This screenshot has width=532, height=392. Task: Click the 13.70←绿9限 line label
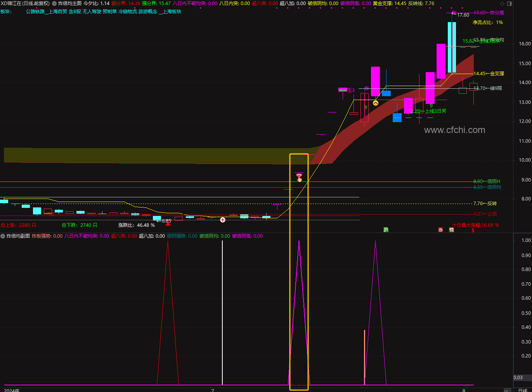tap(488, 88)
